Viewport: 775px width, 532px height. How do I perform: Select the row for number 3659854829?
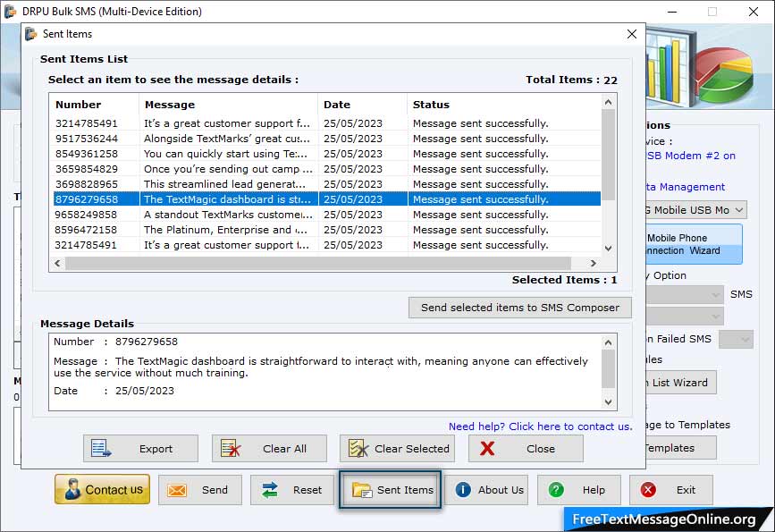pyautogui.click(x=326, y=169)
